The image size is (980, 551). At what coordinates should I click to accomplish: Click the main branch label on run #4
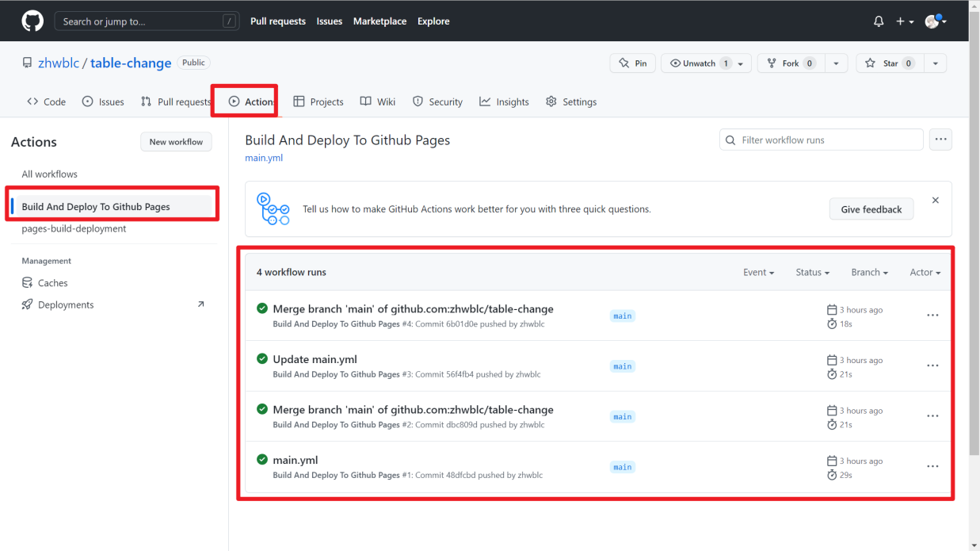coord(623,316)
